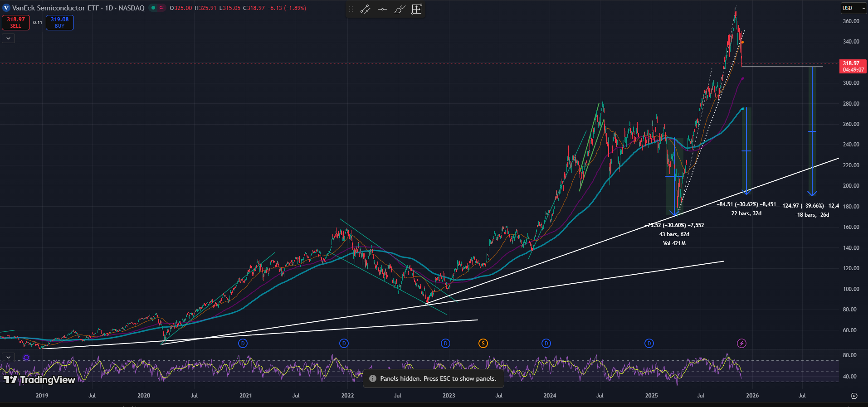Click the 319.08 BUY button
This screenshot has height=407, width=868.
[x=60, y=23]
